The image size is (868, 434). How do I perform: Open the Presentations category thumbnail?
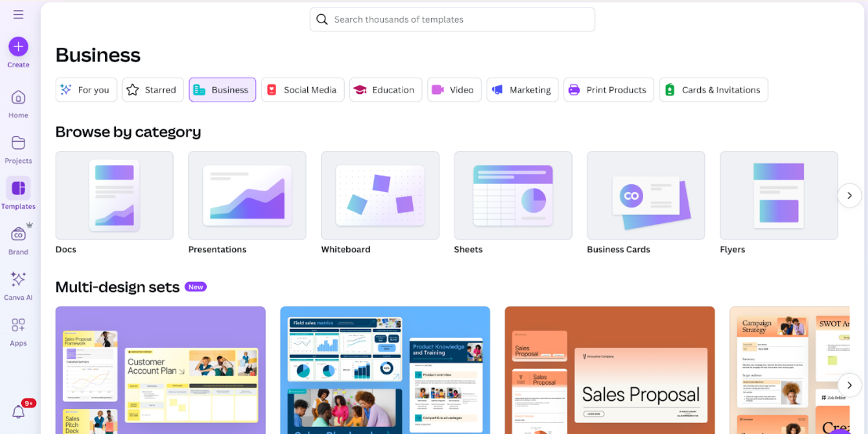[x=247, y=196]
